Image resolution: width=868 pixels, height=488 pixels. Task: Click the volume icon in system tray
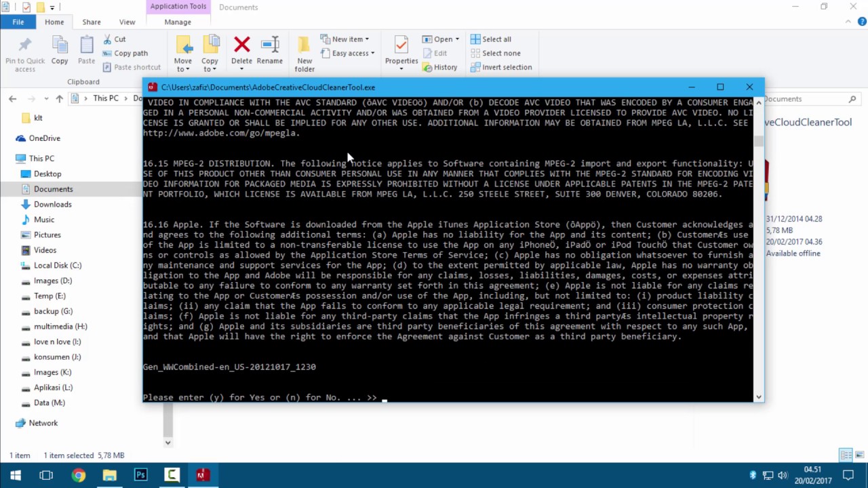pos(783,475)
